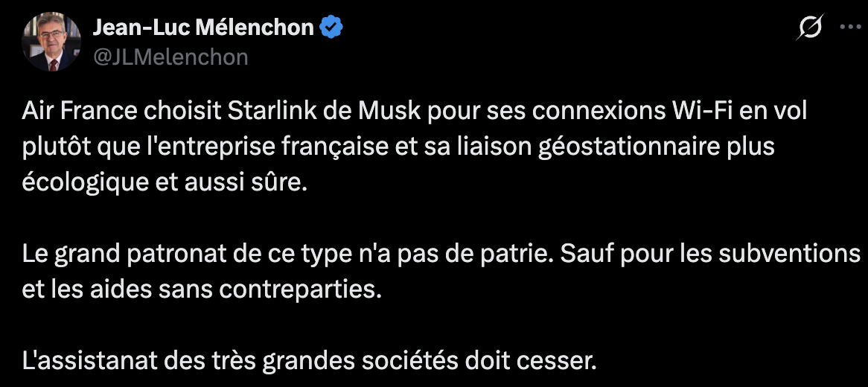Click the last line starting "L'assistanat"
The image size is (868, 387).
[310, 362]
